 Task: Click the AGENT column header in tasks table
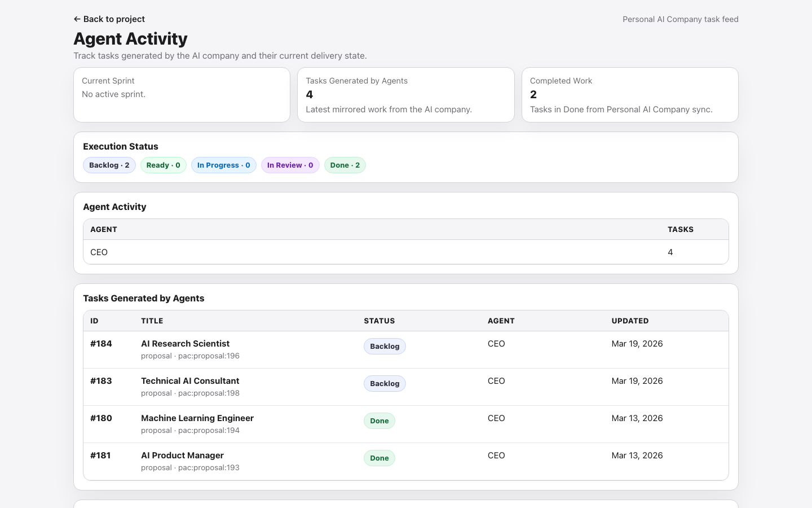pos(501,321)
